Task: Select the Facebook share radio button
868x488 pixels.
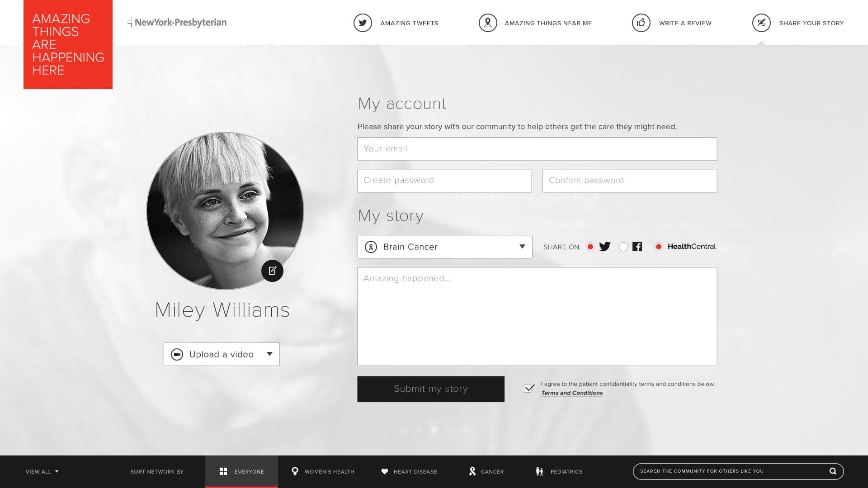Action: coord(623,247)
